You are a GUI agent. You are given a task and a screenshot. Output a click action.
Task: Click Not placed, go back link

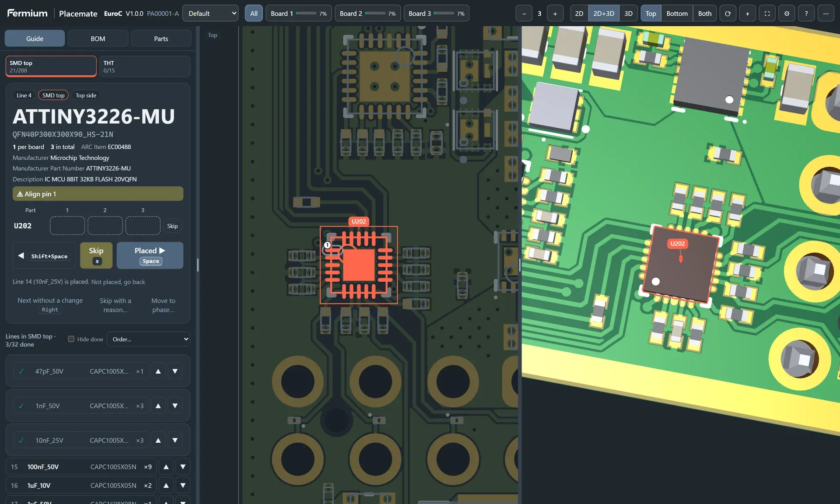(x=118, y=282)
